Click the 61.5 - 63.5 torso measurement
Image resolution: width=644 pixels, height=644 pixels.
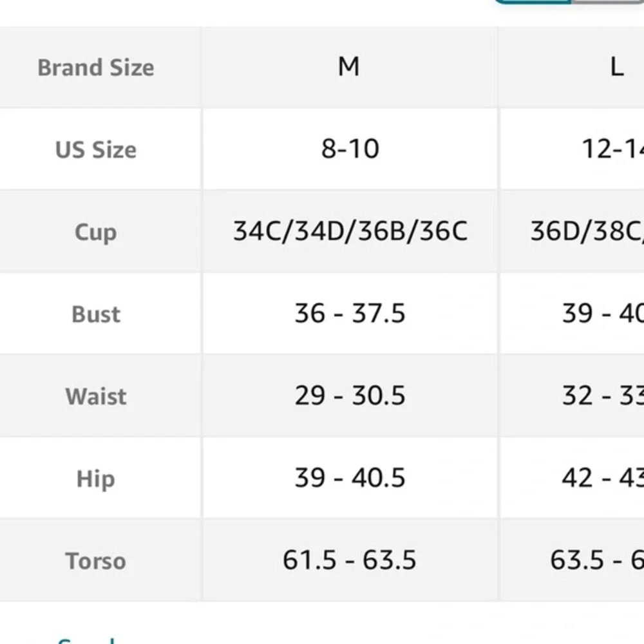(x=350, y=561)
